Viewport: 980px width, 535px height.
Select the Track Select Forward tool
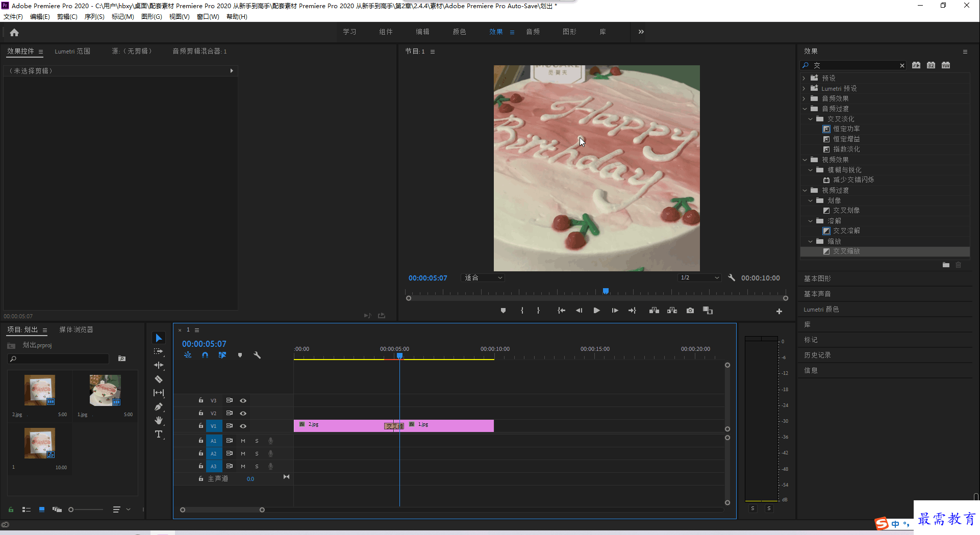click(159, 351)
